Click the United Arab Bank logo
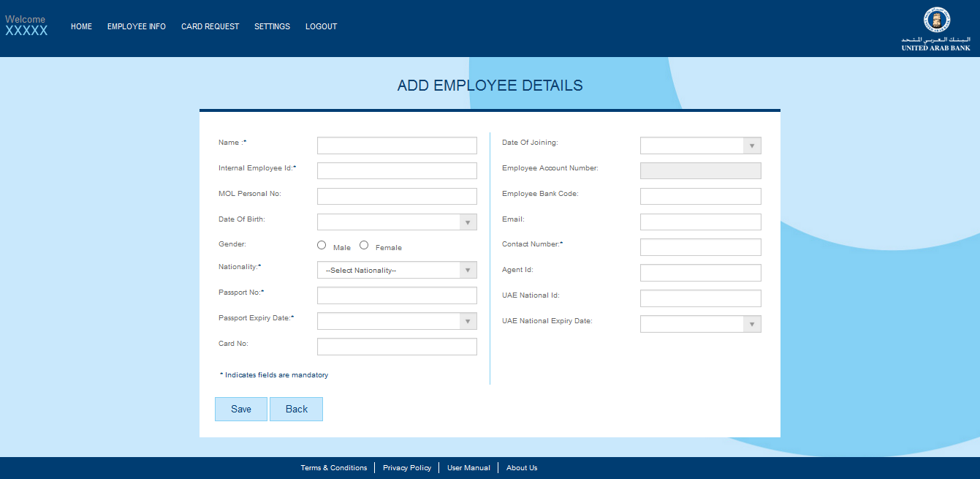Image resolution: width=980 pixels, height=479 pixels. pyautogui.click(x=936, y=29)
